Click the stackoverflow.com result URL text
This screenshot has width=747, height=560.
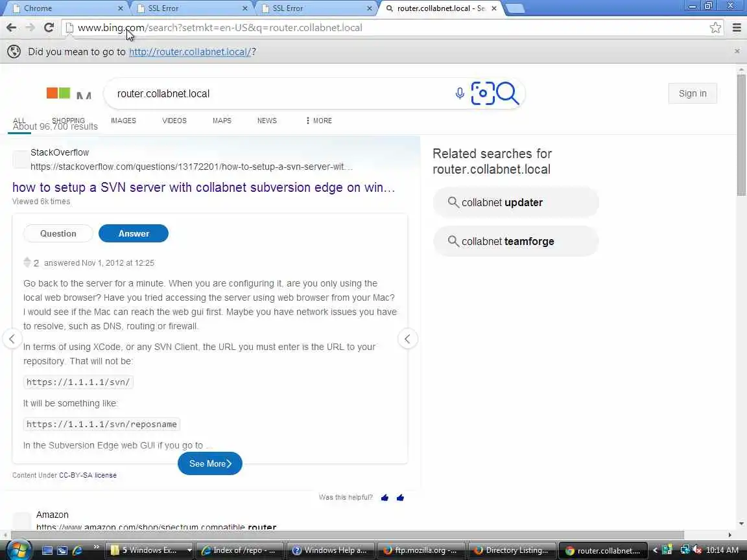point(191,167)
